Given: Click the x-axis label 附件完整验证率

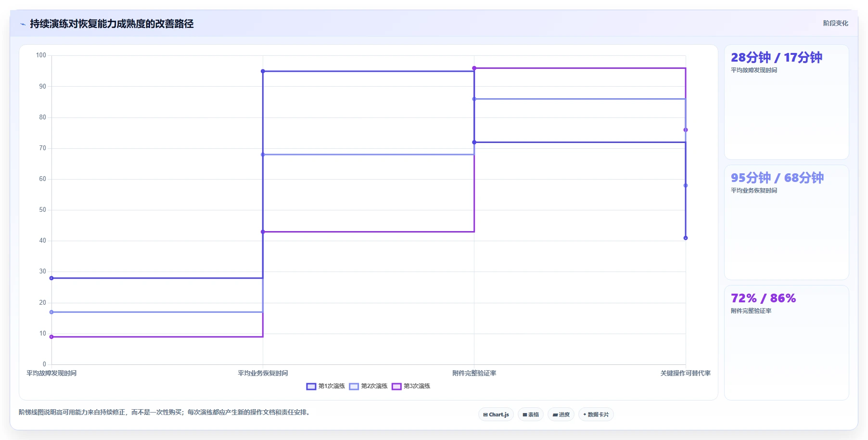Looking at the screenshot, I should pyautogui.click(x=474, y=373).
